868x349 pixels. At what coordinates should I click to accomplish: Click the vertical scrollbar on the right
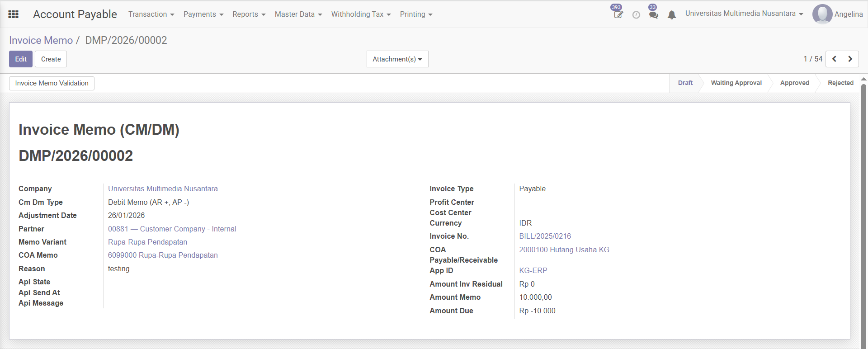pos(863,203)
